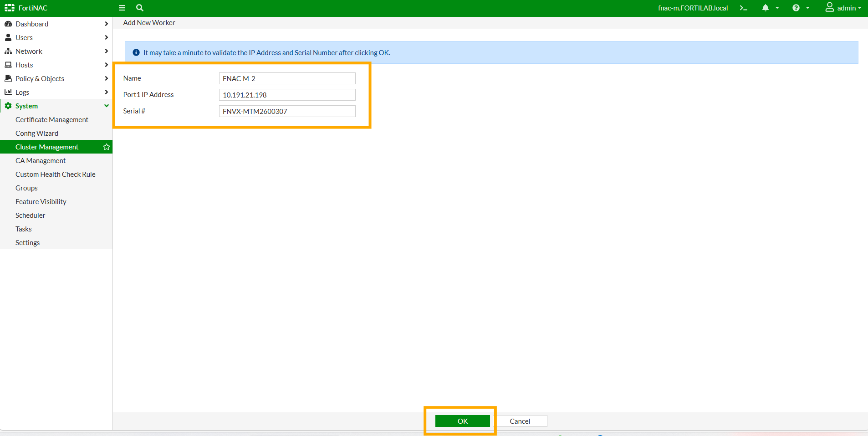This screenshot has height=436, width=868.
Task: Open the notifications dropdown arrow
Action: [777, 8]
